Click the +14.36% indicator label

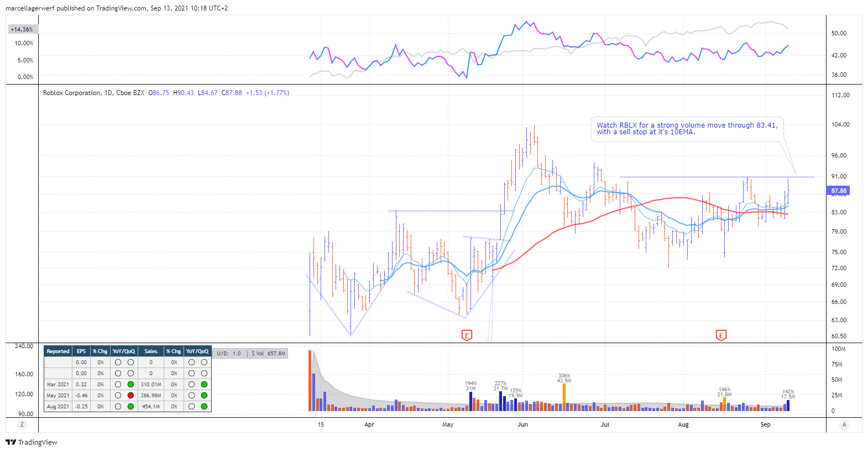[22, 29]
